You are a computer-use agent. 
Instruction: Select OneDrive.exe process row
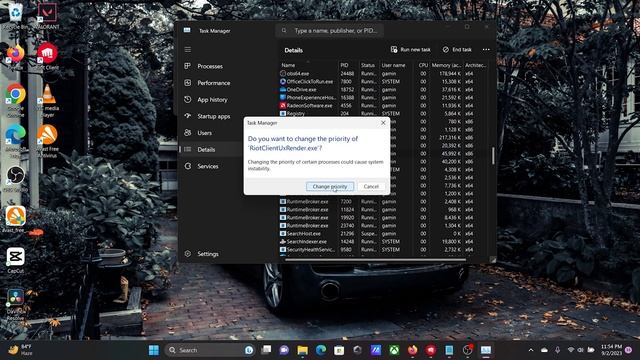tap(384, 90)
